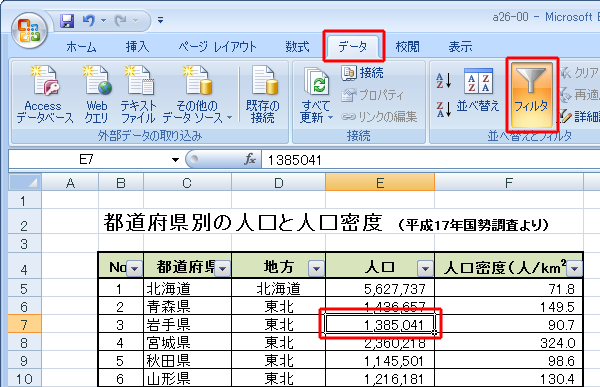Select population cell 1,385,041
Screen dimensions: 600x387
click(x=380, y=325)
